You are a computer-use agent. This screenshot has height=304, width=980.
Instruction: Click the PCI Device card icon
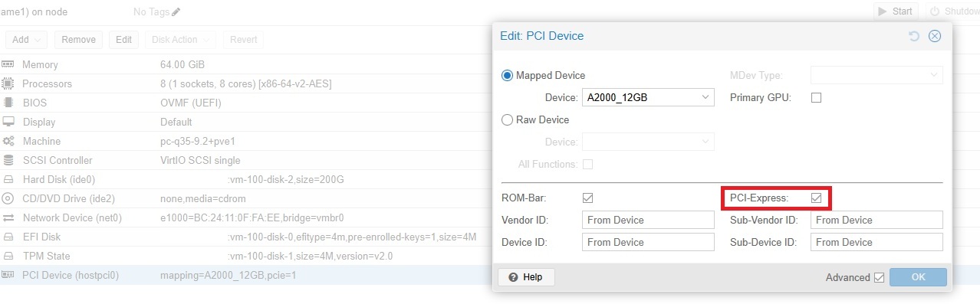(8, 275)
